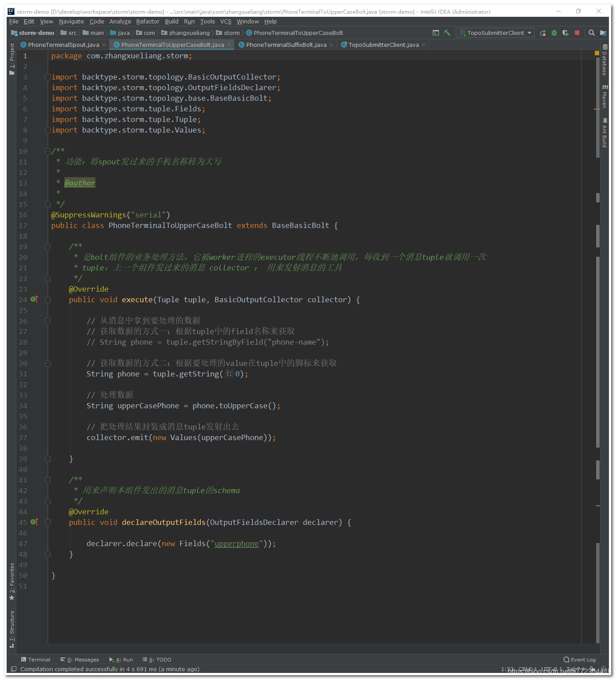Collapse the import statements block
The height and width of the screenshot is (680, 616).
48,77
